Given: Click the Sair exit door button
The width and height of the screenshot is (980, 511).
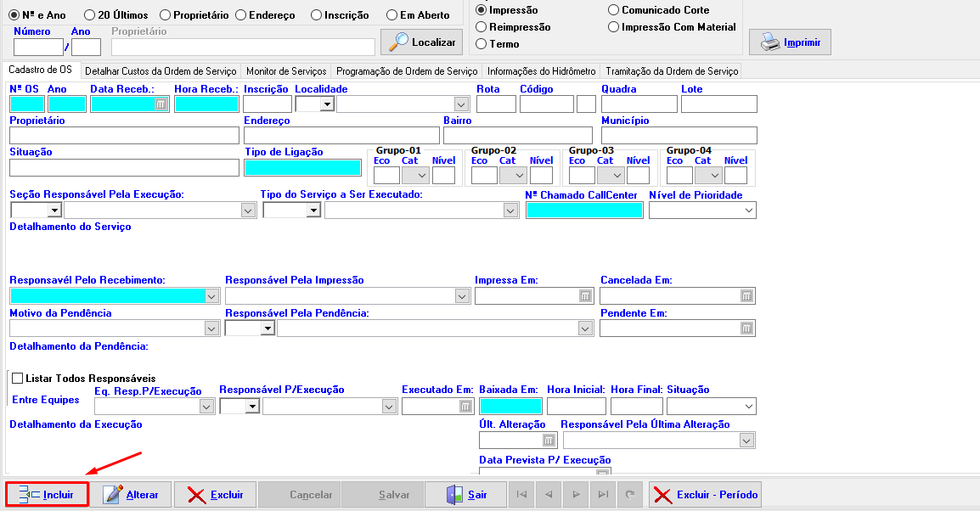Looking at the screenshot, I should tap(465, 494).
